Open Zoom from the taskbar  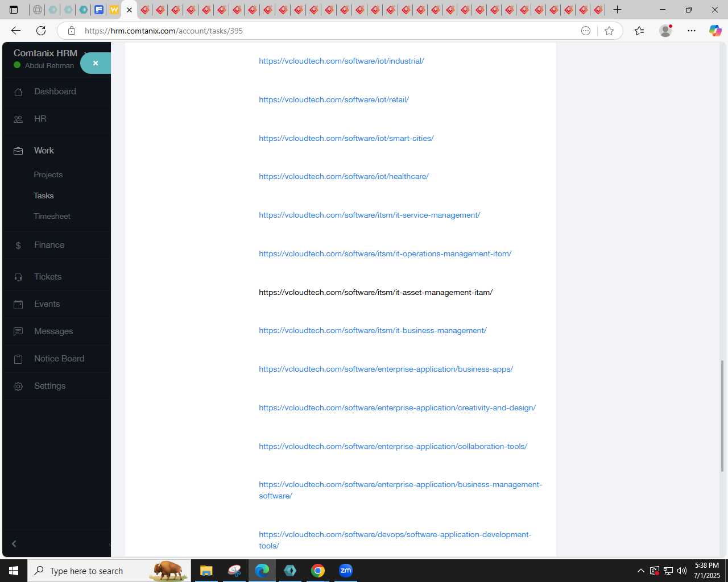346,571
